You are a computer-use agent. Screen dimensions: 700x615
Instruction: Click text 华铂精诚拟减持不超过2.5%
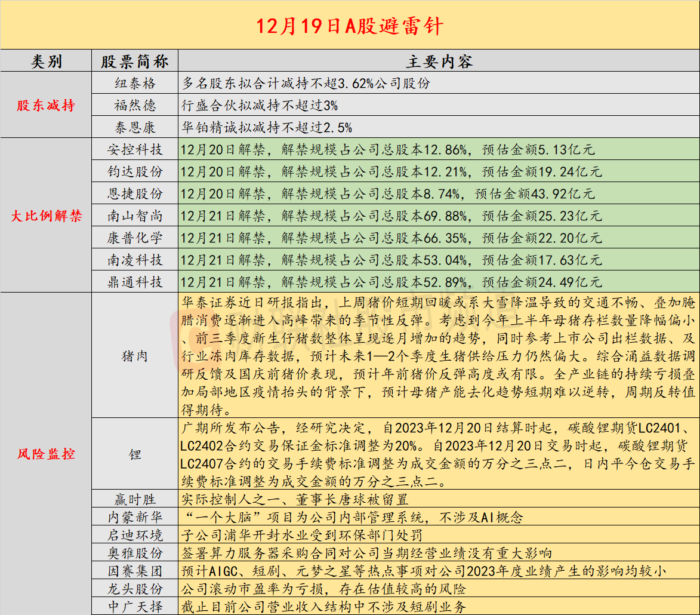267,128
